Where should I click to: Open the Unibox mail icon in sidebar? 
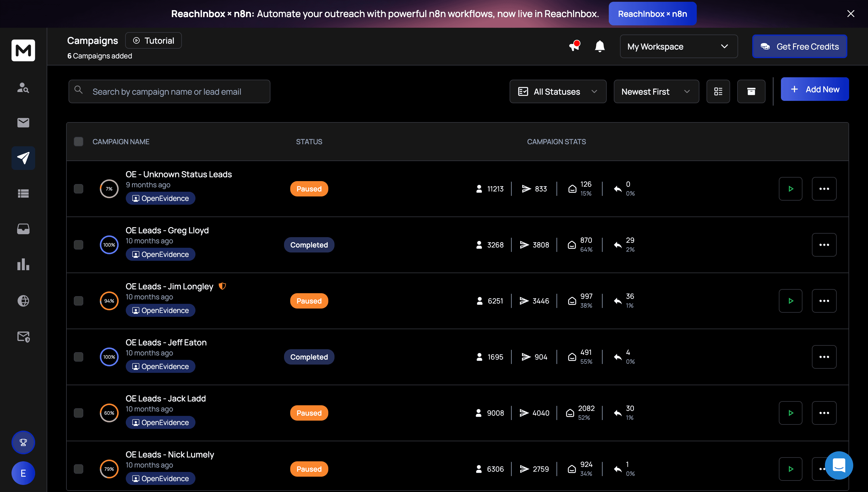point(23,122)
